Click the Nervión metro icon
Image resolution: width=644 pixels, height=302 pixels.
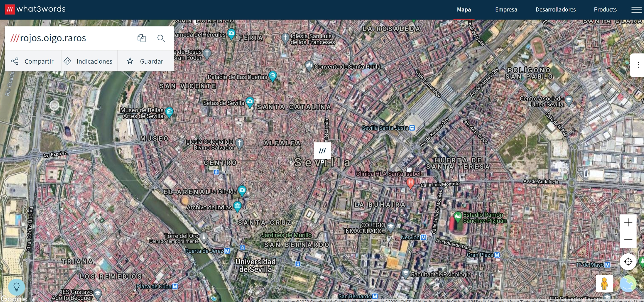423,237
